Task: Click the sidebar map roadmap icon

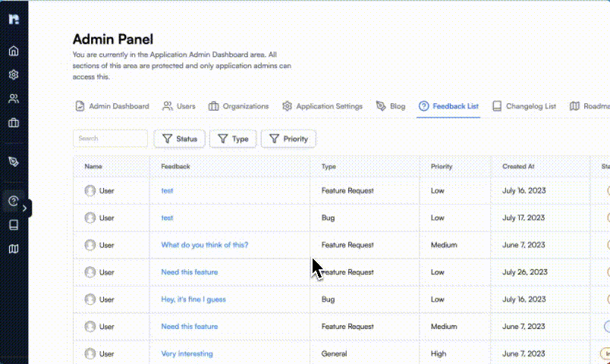Action: point(14,249)
